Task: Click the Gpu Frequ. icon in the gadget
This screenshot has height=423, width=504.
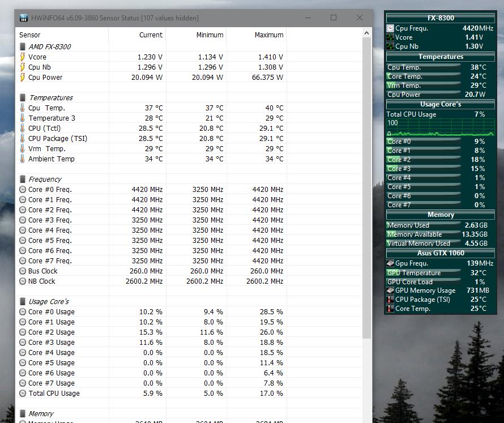Action: pos(390,263)
